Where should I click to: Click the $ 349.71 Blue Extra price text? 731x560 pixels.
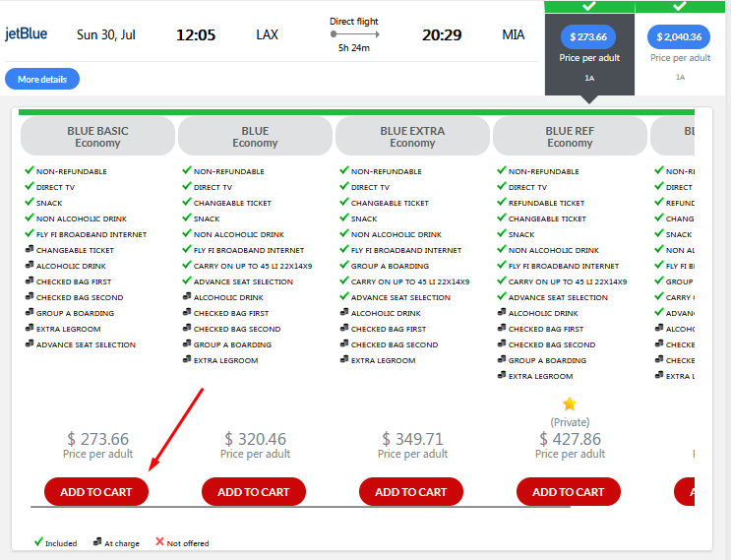pos(412,439)
